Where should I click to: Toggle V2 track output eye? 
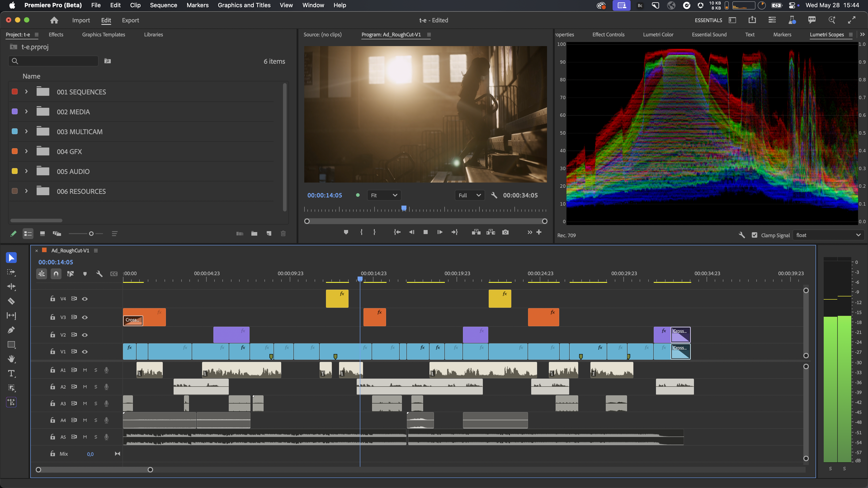[85, 335]
